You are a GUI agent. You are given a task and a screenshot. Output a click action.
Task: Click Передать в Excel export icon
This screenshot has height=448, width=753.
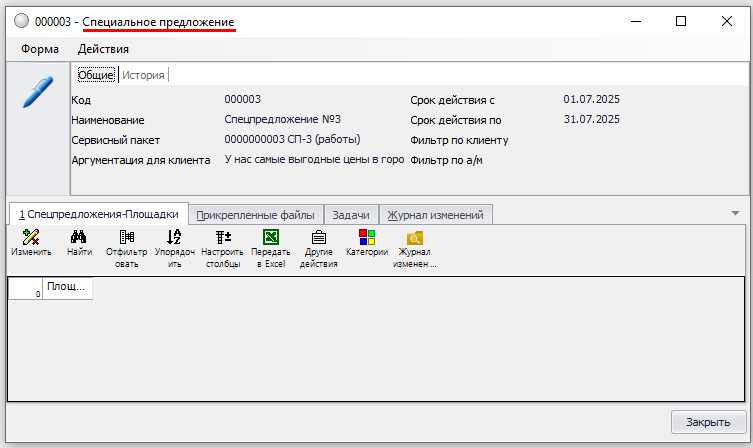pyautogui.click(x=270, y=238)
